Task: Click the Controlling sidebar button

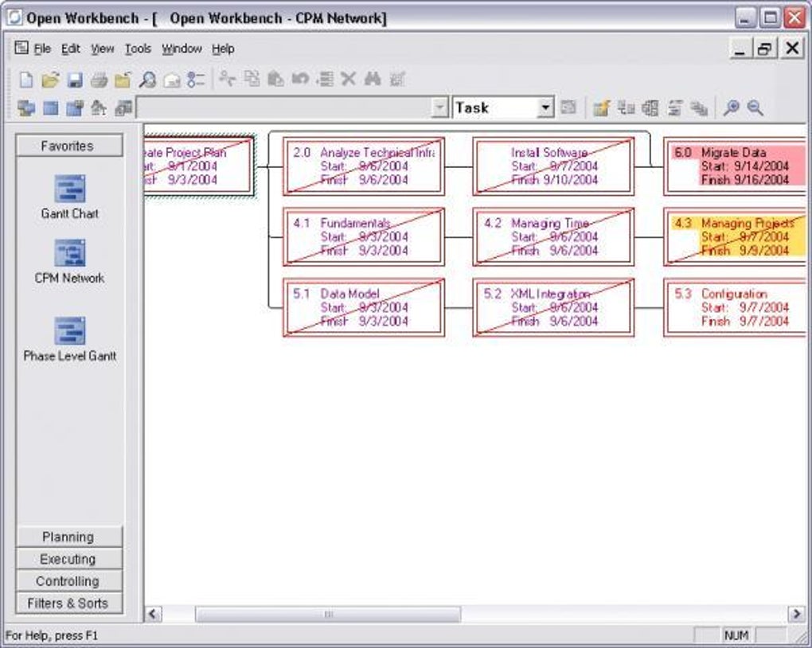Action: (x=69, y=581)
